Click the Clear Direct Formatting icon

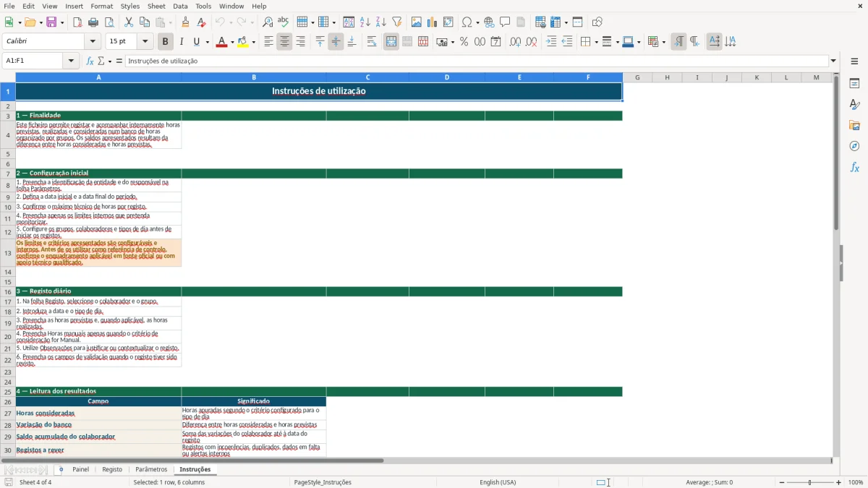[201, 22]
